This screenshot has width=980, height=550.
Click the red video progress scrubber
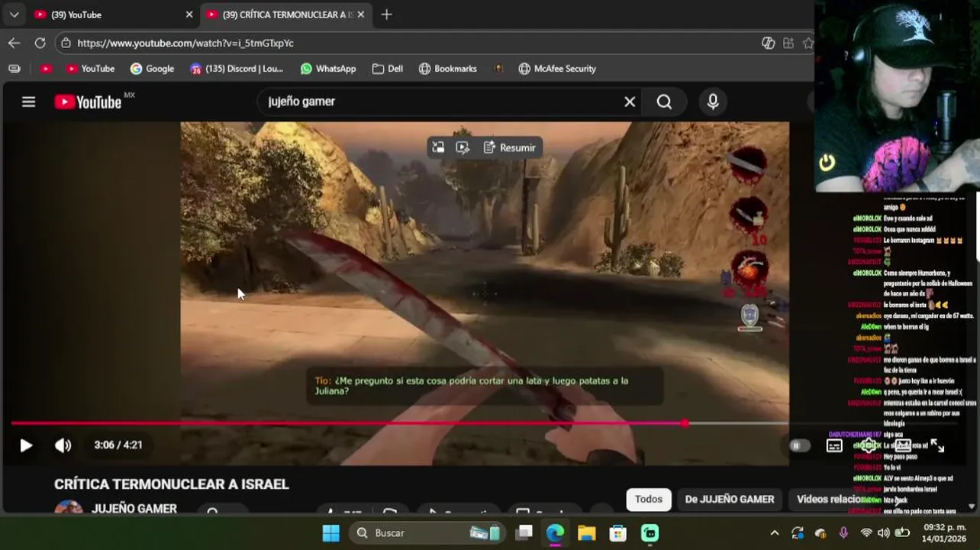click(x=685, y=422)
